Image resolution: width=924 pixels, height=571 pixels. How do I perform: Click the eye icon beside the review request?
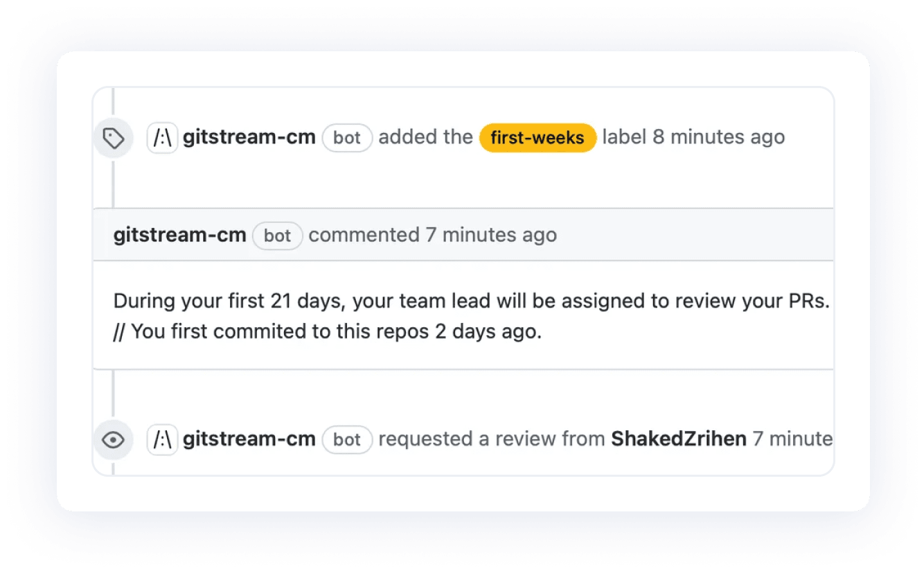tap(113, 439)
